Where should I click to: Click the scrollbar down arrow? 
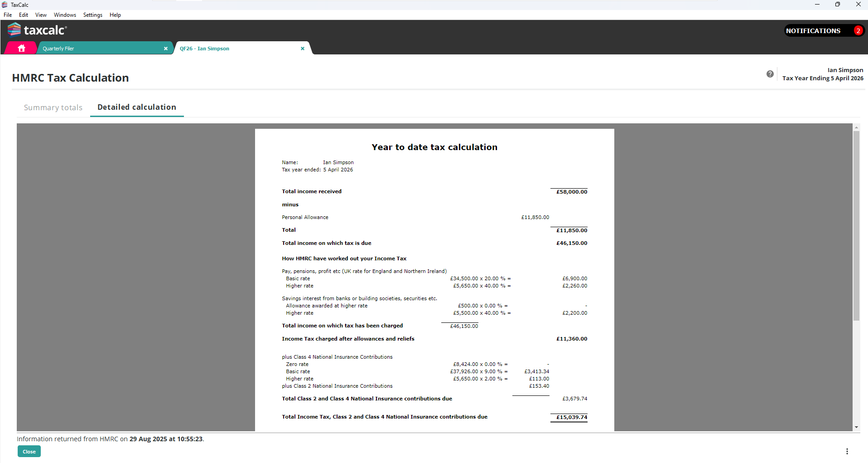pyautogui.click(x=856, y=427)
